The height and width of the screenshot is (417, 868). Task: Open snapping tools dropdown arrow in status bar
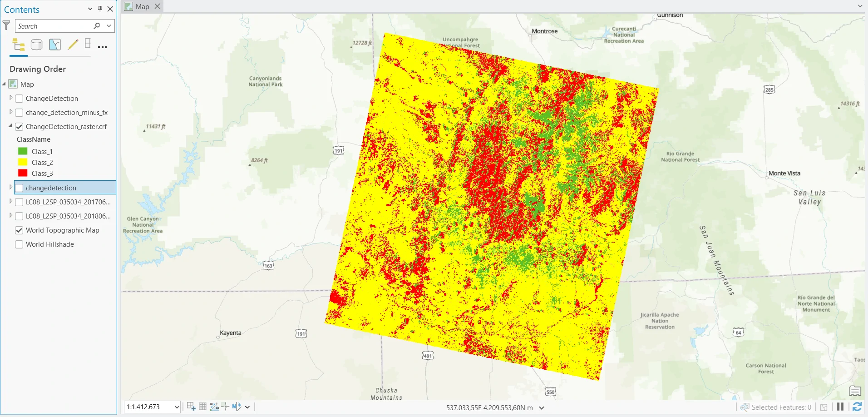click(247, 407)
